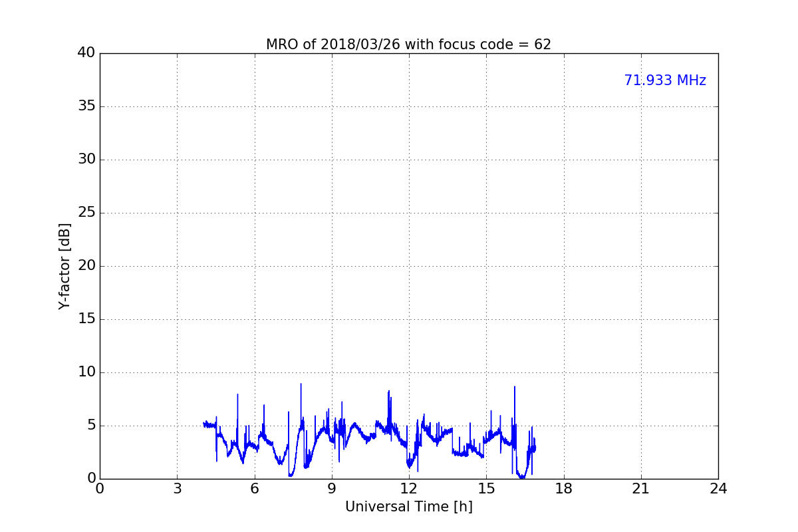Click the blue "71.933 MHz" frequency label
Image resolution: width=798 pixels, height=532 pixels.
pos(665,80)
